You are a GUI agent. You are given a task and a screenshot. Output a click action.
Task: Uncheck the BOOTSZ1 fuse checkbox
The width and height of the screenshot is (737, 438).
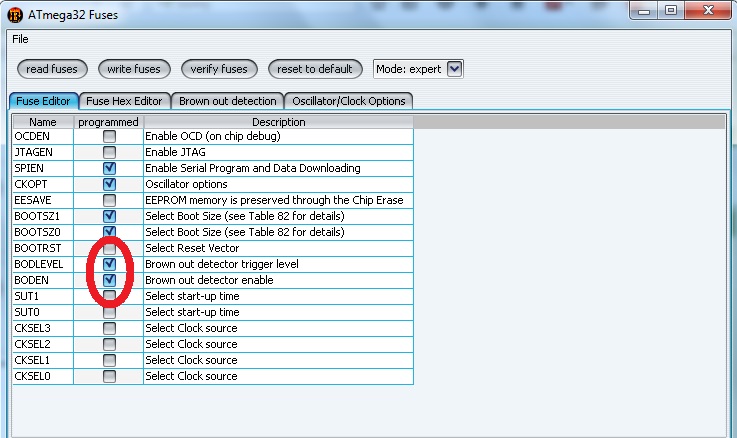(x=109, y=216)
